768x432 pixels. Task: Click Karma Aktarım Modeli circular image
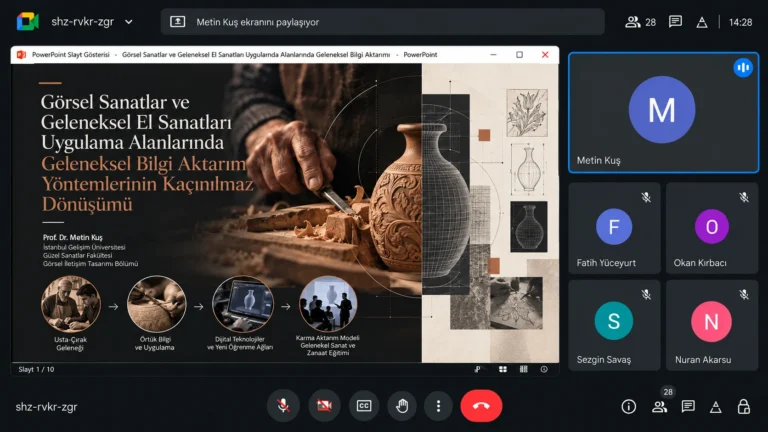[x=328, y=304]
